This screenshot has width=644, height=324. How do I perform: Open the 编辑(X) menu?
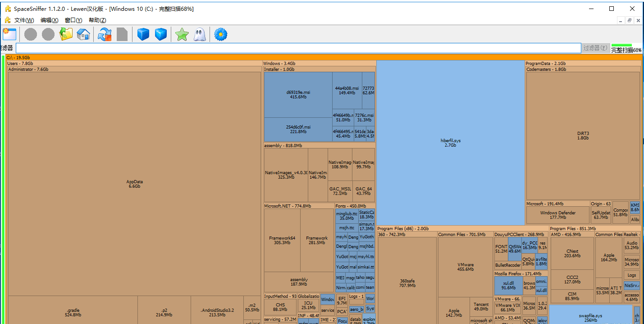(x=49, y=20)
